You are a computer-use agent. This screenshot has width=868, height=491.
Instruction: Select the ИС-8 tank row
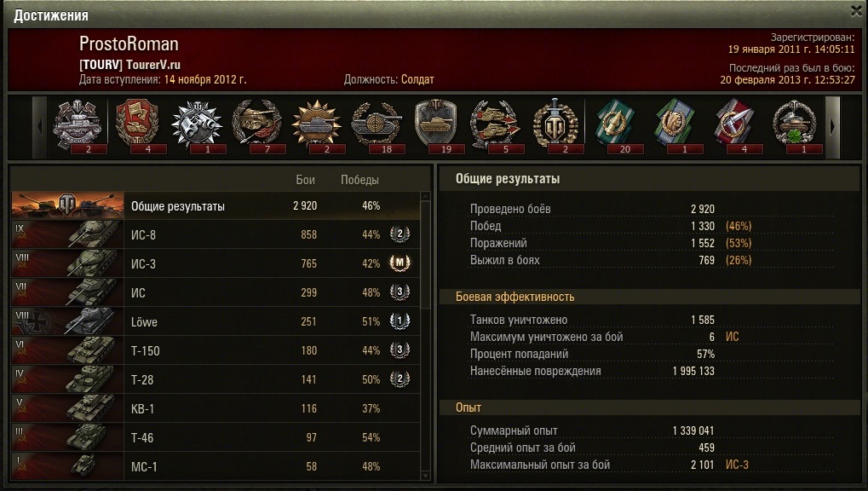[x=216, y=234]
